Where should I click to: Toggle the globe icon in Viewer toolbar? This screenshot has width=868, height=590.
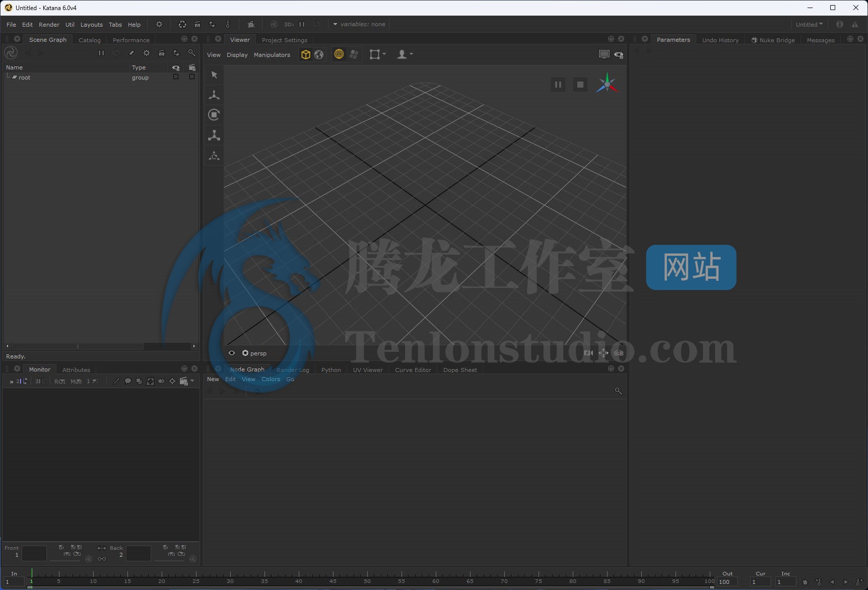(319, 54)
